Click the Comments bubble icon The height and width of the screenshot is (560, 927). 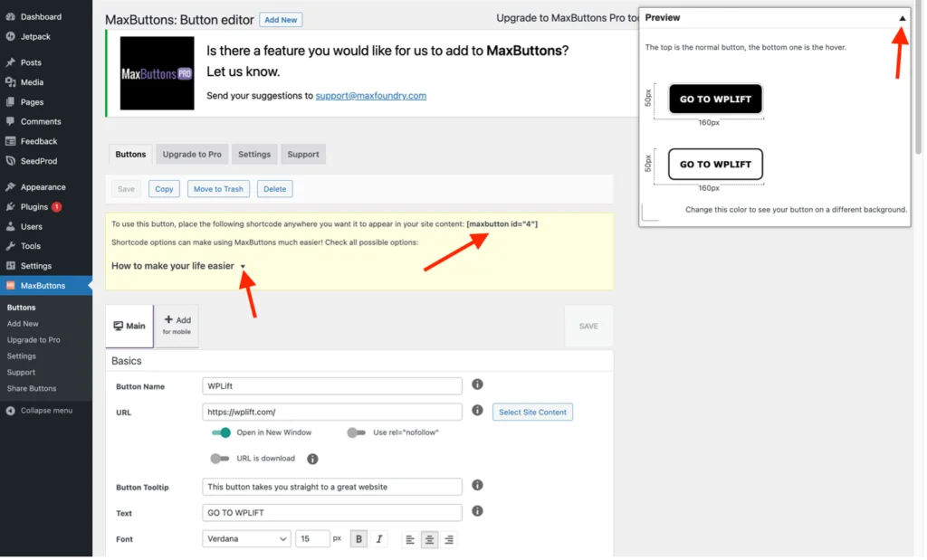pyautogui.click(x=11, y=121)
